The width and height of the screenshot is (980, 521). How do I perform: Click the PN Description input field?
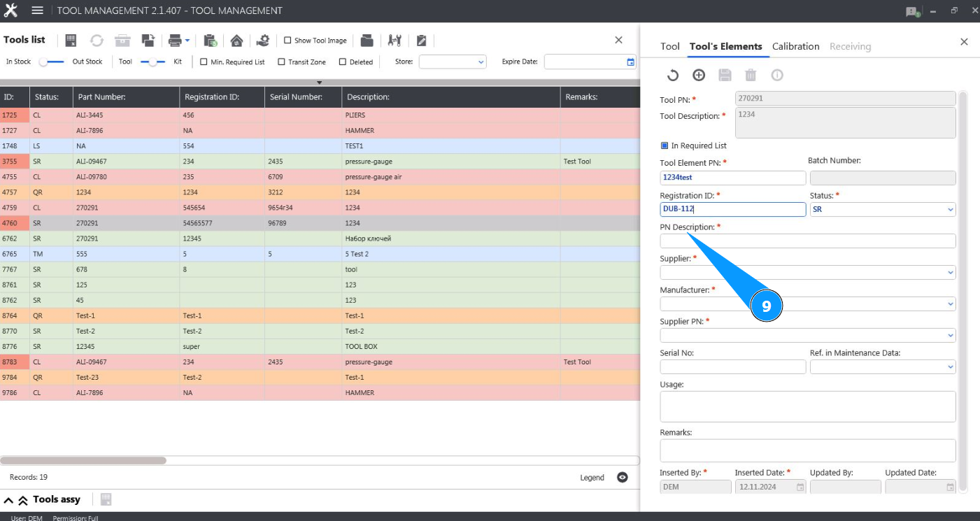coord(807,241)
